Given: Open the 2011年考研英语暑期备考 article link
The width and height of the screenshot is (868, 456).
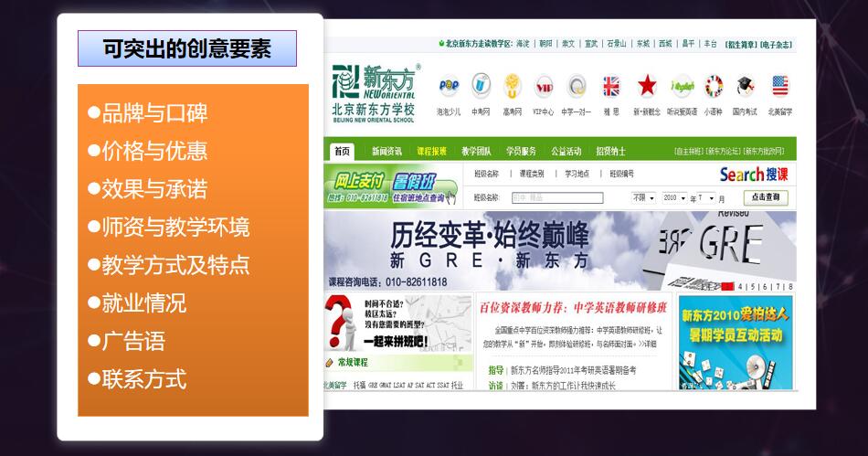Looking at the screenshot, I should tap(573, 370).
